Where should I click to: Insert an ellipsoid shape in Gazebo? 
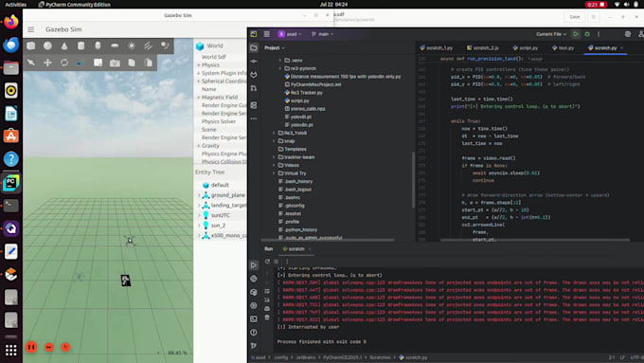tap(115, 45)
